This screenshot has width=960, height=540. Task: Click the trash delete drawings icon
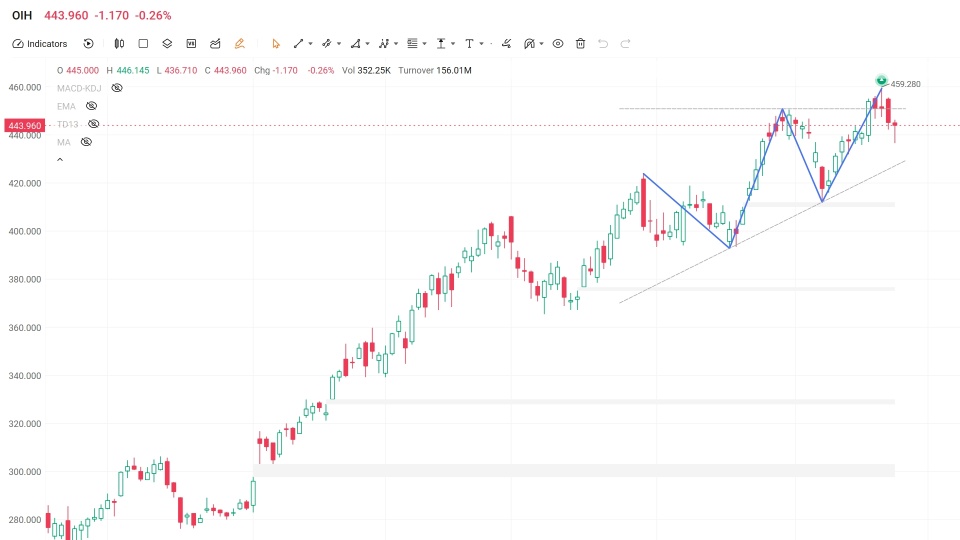580,43
